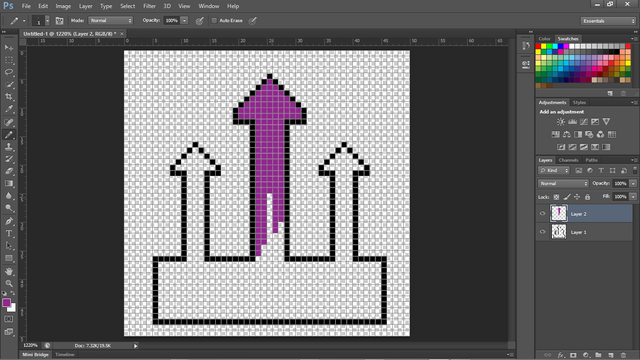Select the Quick Selection tool
The width and height of the screenshot is (640, 360).
(9, 85)
